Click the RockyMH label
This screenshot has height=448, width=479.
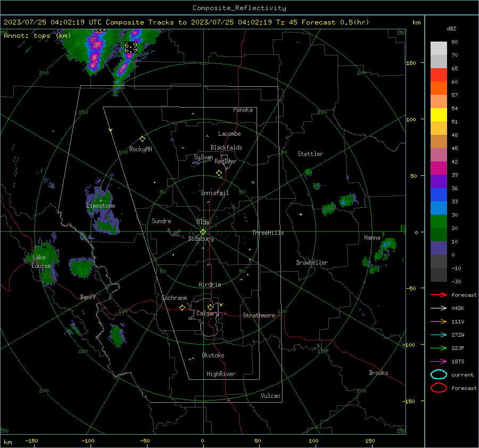141,149
